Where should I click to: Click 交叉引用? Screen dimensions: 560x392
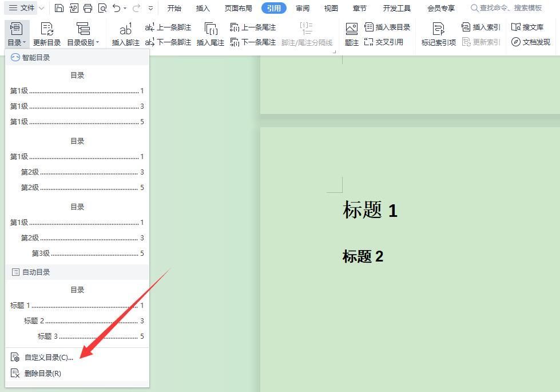(384, 42)
